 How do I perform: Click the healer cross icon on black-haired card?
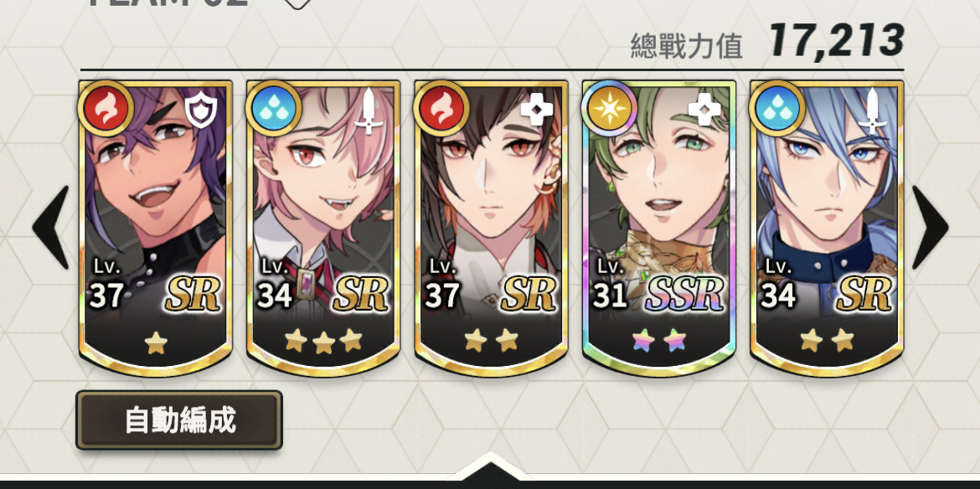(x=537, y=110)
